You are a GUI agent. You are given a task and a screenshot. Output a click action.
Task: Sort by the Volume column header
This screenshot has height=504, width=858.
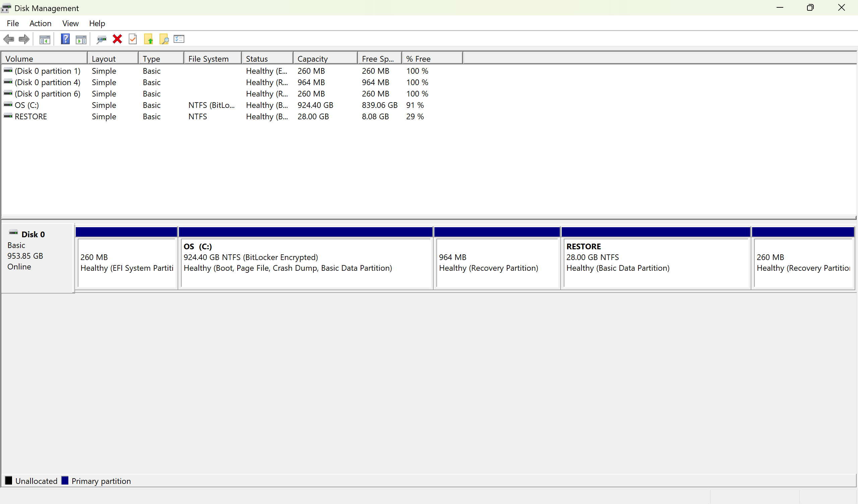[x=45, y=59]
